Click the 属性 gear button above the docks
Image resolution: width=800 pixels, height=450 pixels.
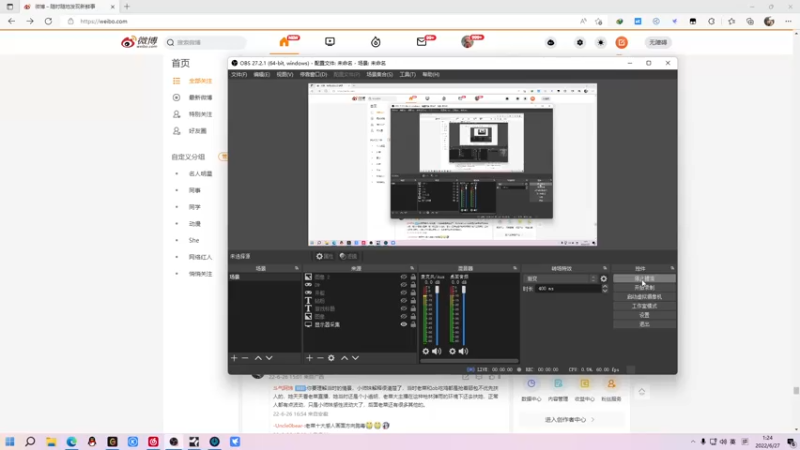point(324,256)
